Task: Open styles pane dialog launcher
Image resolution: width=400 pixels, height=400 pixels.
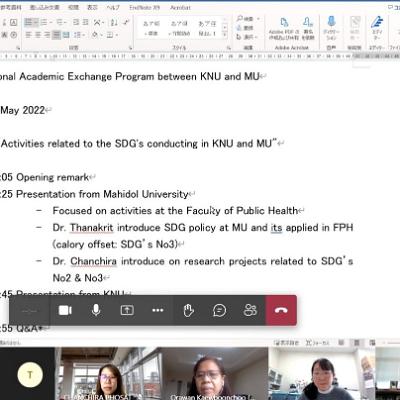Action: point(229,48)
